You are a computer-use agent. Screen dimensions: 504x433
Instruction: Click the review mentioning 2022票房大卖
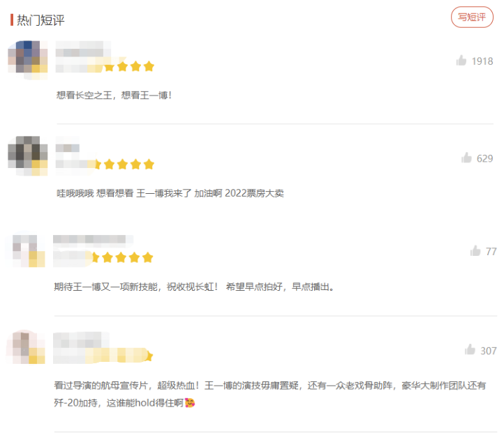tap(170, 193)
